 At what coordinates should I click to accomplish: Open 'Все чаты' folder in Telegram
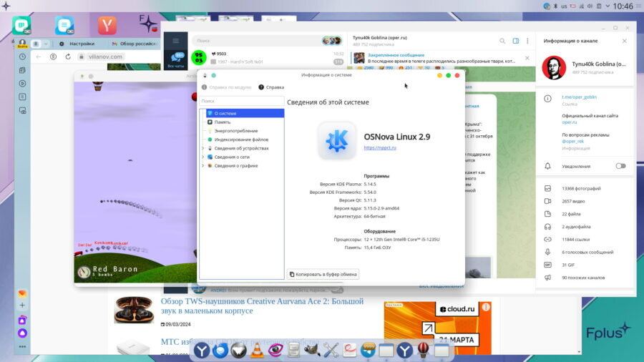(x=176, y=60)
